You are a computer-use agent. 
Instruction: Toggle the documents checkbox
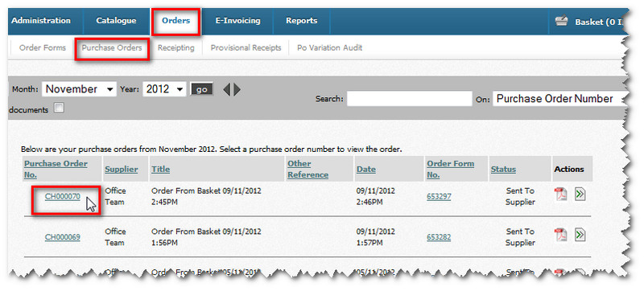point(59,108)
